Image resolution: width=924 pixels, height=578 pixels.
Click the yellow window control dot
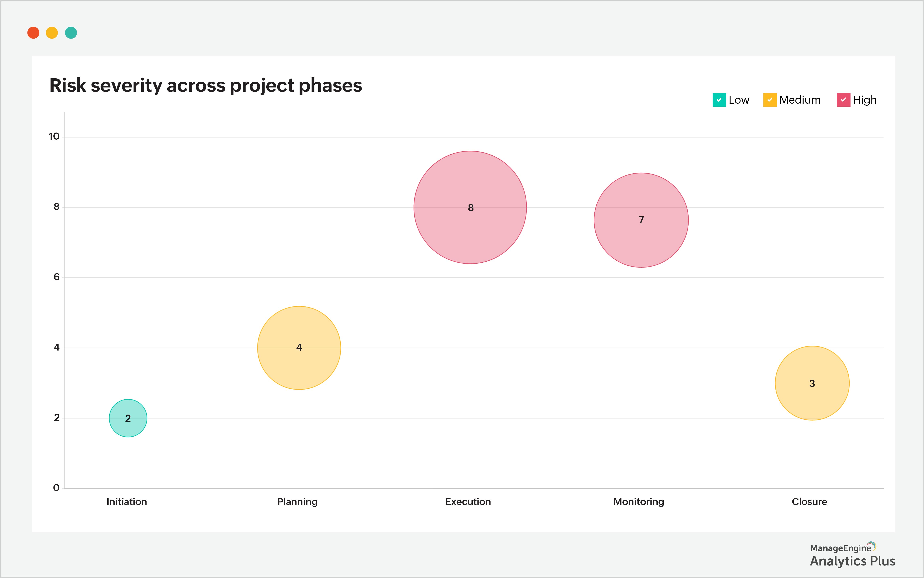coord(52,33)
